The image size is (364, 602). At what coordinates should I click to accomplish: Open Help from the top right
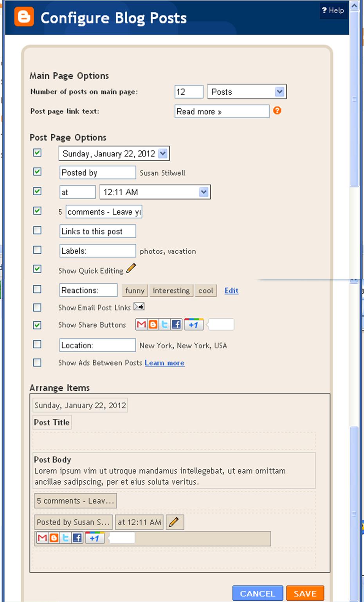(x=333, y=11)
